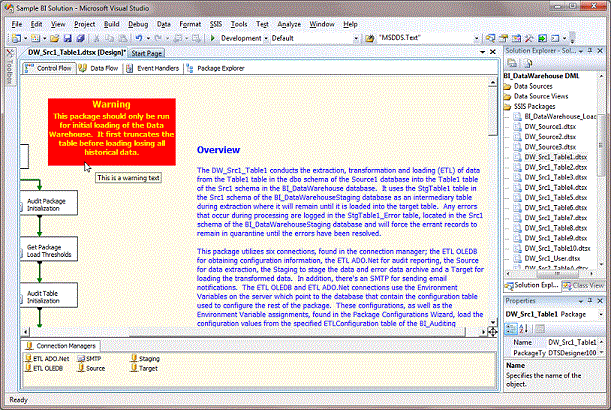Open the Undo history dropdown arrow
This screenshot has height=410, width=611.
click(148, 39)
